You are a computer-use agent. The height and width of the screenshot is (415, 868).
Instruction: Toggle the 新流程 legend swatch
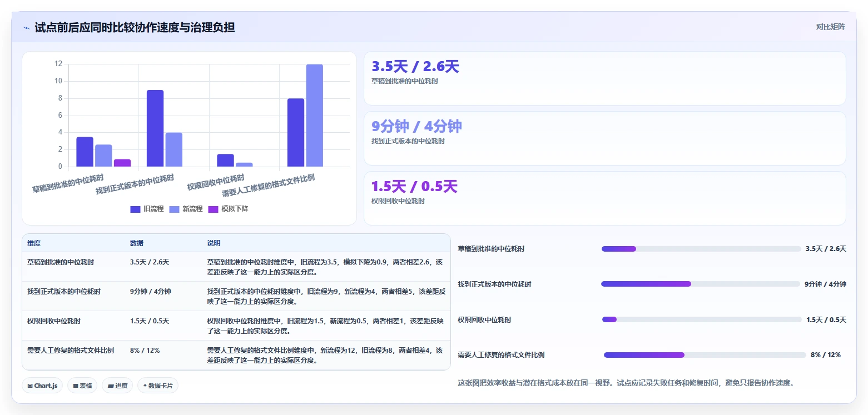pos(174,209)
